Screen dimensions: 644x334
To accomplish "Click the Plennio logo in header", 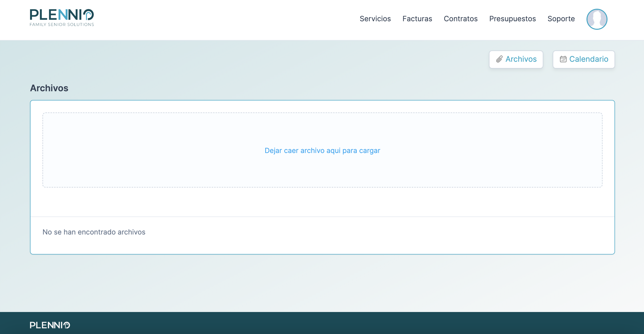I will click(x=62, y=18).
